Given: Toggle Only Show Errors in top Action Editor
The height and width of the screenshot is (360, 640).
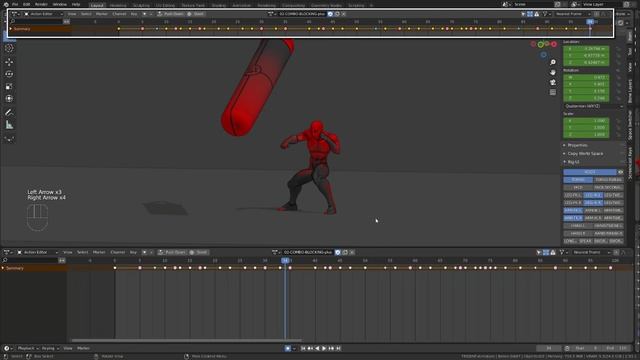Looking at the screenshot, I should click(x=537, y=14).
